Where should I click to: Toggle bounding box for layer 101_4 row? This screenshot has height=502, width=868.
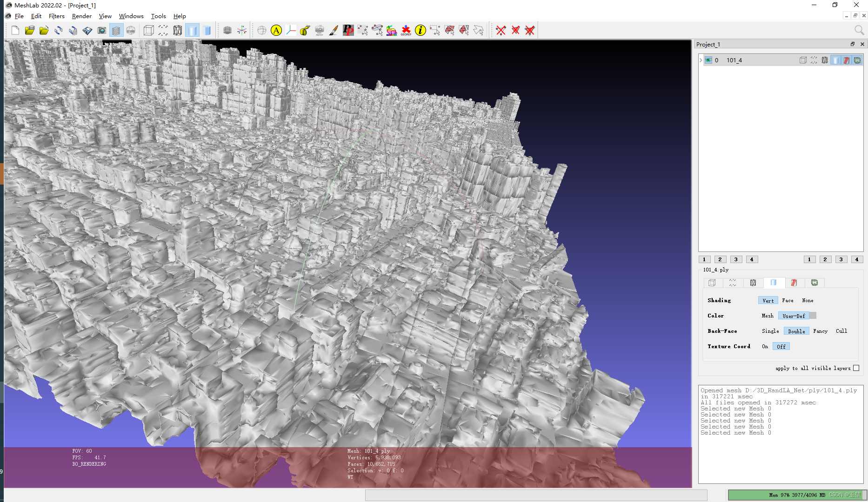coord(803,60)
